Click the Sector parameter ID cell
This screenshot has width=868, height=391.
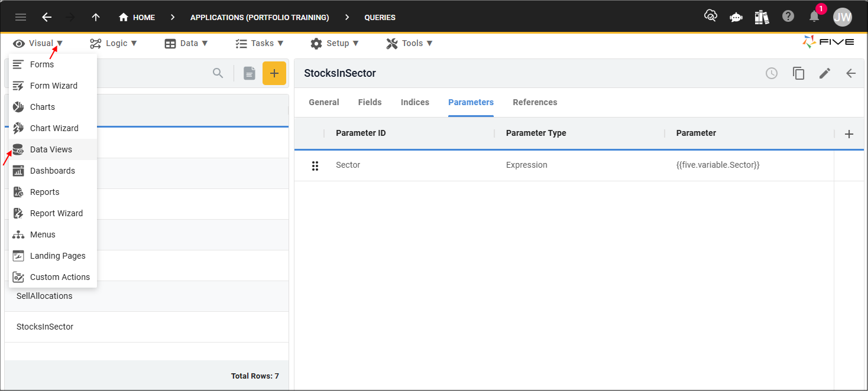click(x=409, y=165)
